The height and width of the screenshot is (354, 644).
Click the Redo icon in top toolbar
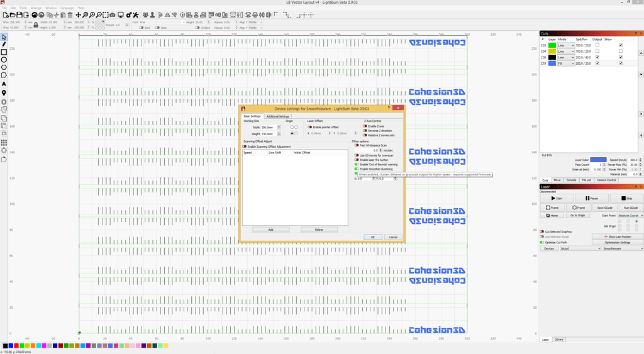point(42,15)
